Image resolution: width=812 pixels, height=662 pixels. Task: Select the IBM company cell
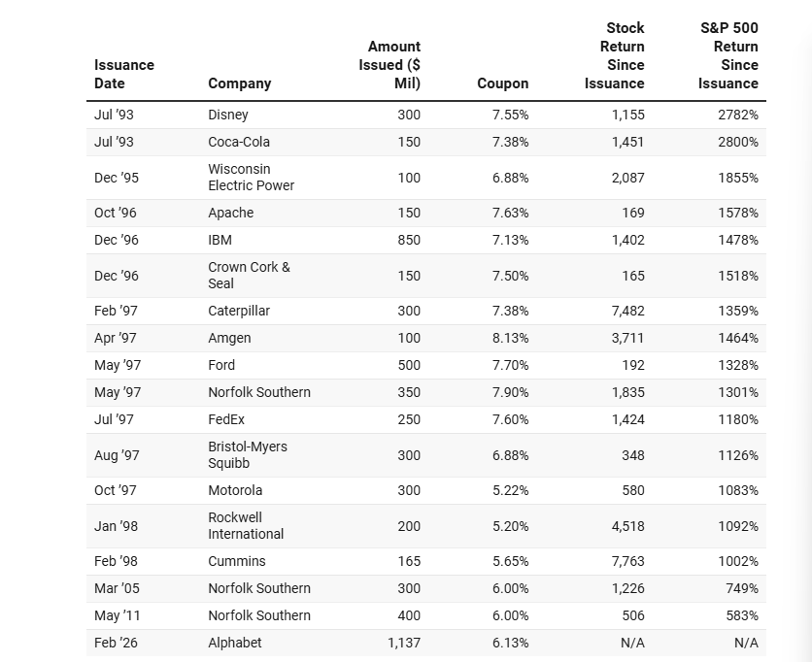(220, 240)
